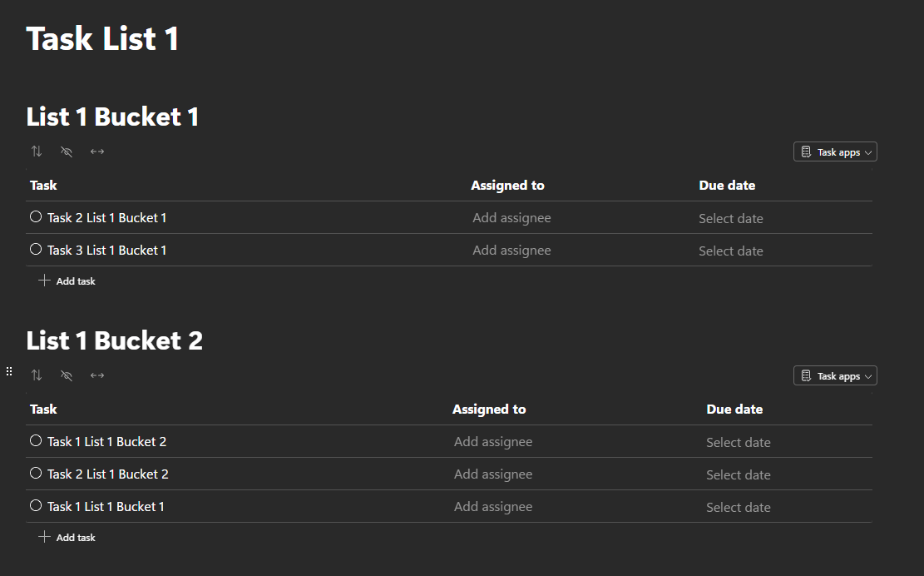Open Task apps dropdown for Bucket 2
This screenshot has width=924, height=576.
[835, 375]
